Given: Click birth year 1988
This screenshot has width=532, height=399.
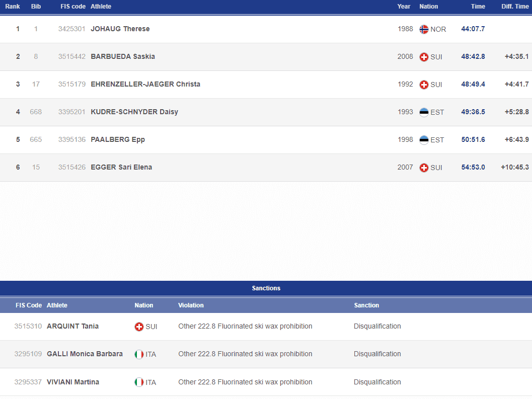Looking at the screenshot, I should (406, 29).
